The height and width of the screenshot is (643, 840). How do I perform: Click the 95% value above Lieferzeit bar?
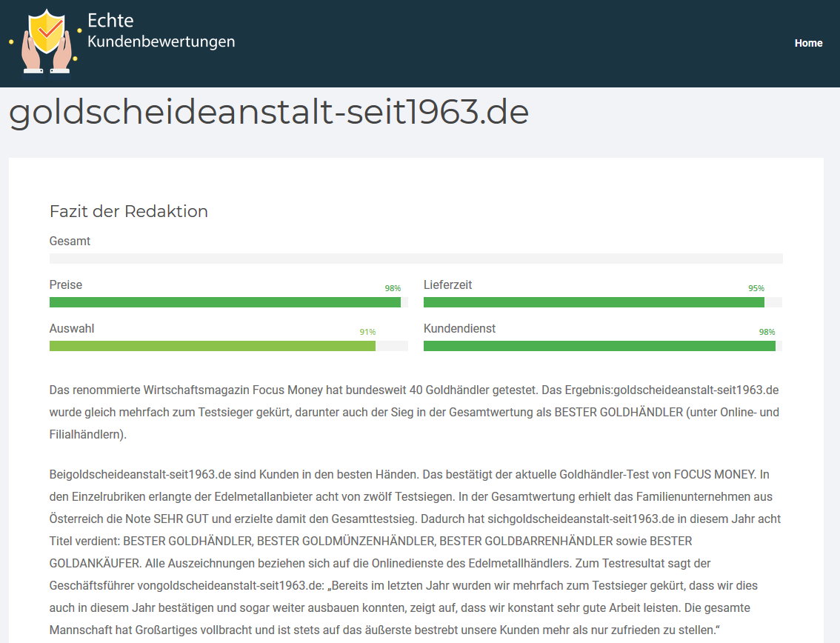(x=756, y=288)
